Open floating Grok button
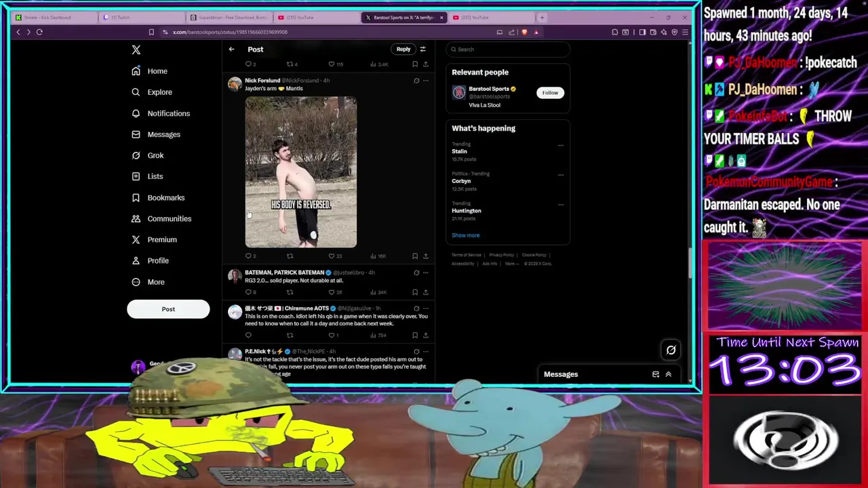Image resolution: width=868 pixels, height=488 pixels. pyautogui.click(x=671, y=350)
